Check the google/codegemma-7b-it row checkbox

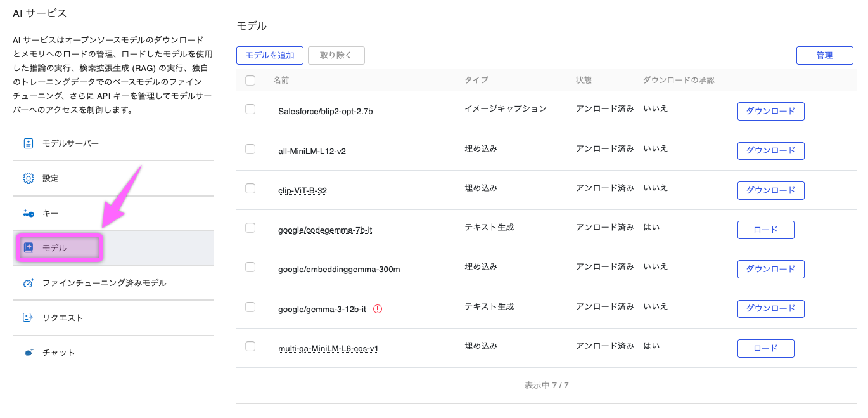[x=250, y=228]
